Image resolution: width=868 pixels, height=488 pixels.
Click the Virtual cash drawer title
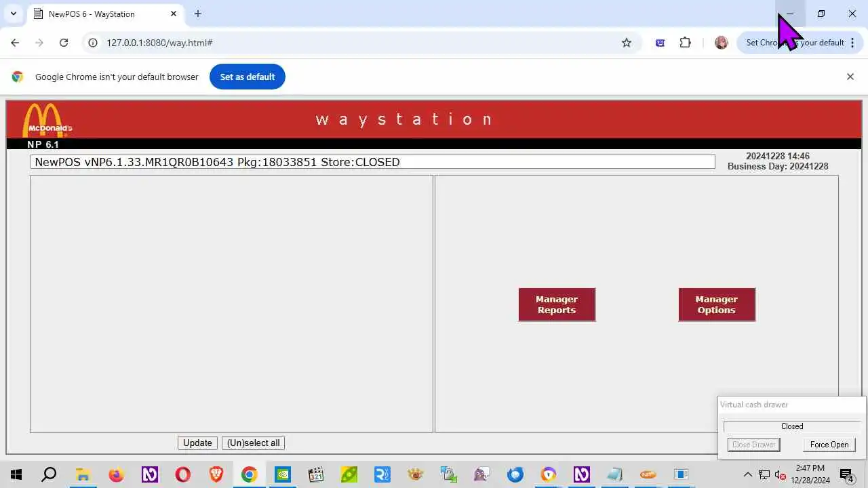click(x=754, y=405)
